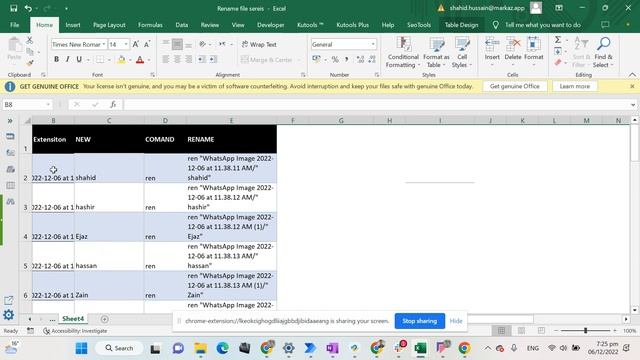Switch to Page Break Preview icon
640x360 pixels.
coord(541,331)
